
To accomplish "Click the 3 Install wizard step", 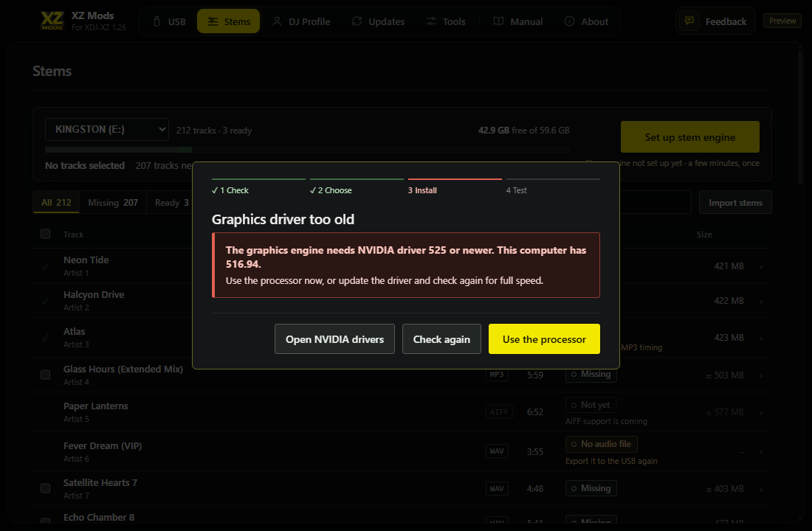I will tap(455, 187).
